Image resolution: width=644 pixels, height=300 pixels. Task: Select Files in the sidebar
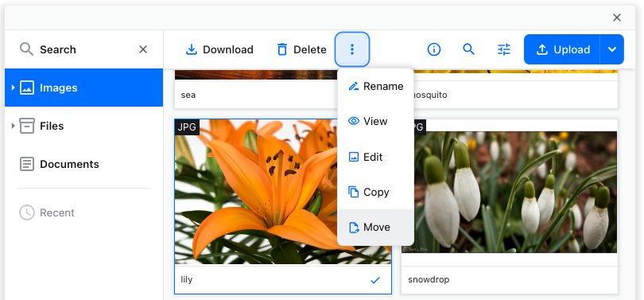(x=83, y=126)
